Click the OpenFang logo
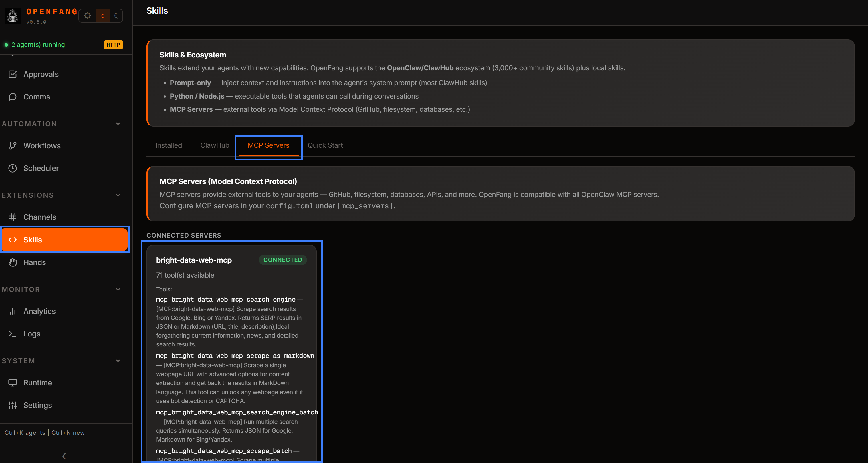Viewport: 868px width, 463px height. click(x=13, y=16)
